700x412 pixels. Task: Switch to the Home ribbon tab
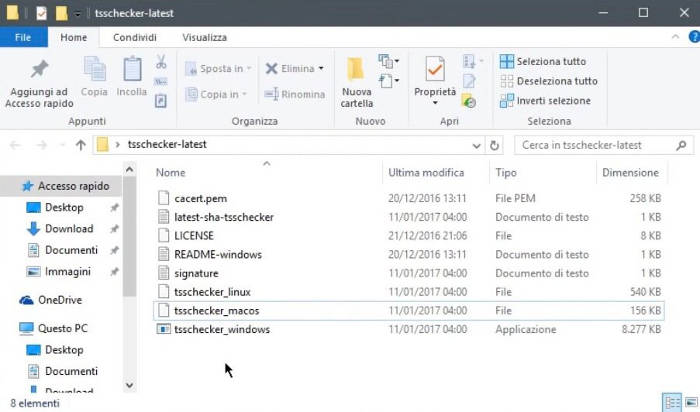coord(74,37)
